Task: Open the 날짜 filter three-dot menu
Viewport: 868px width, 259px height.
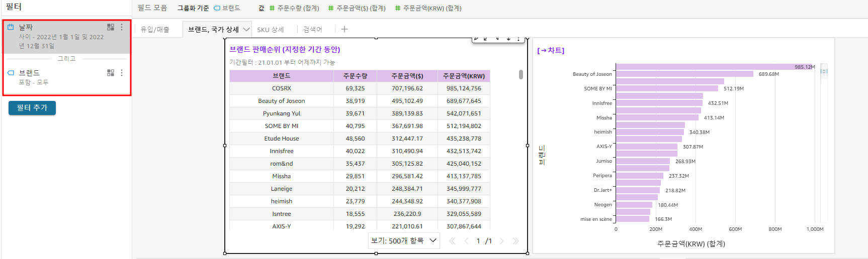Action: (x=122, y=27)
